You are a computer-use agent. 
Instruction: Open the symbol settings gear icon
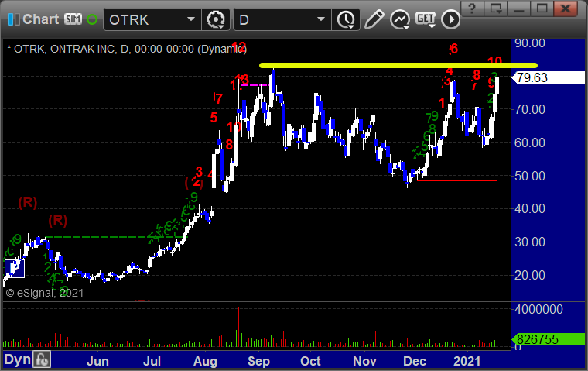(216, 19)
